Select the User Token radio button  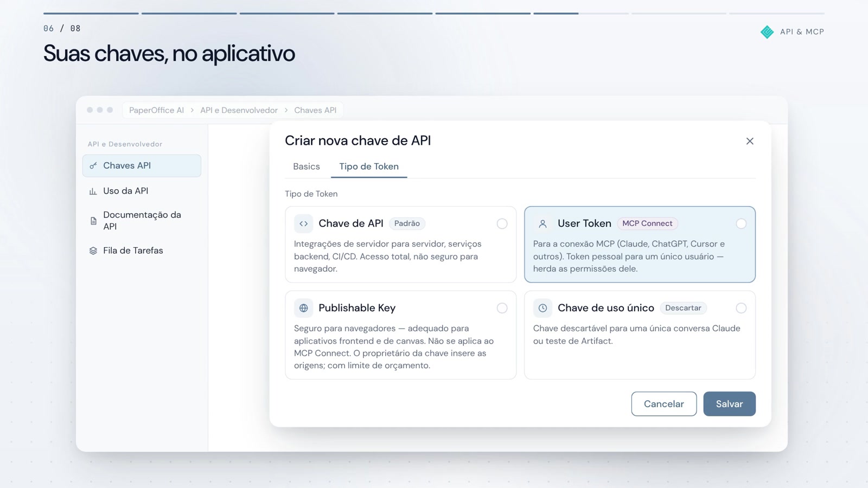coord(741,223)
